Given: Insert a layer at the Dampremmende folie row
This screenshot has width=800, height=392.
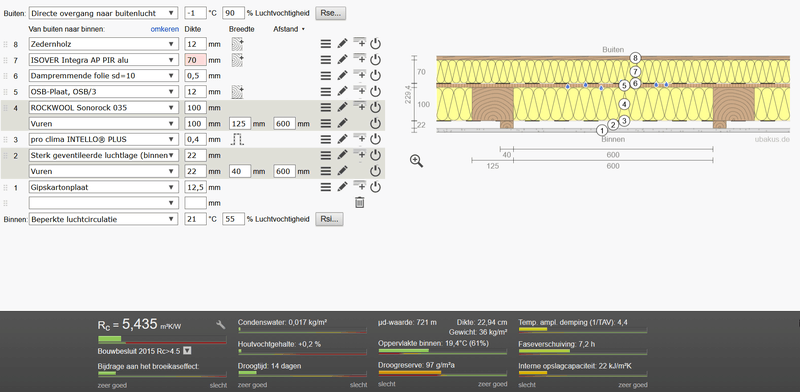Looking at the screenshot, I should [360, 74].
